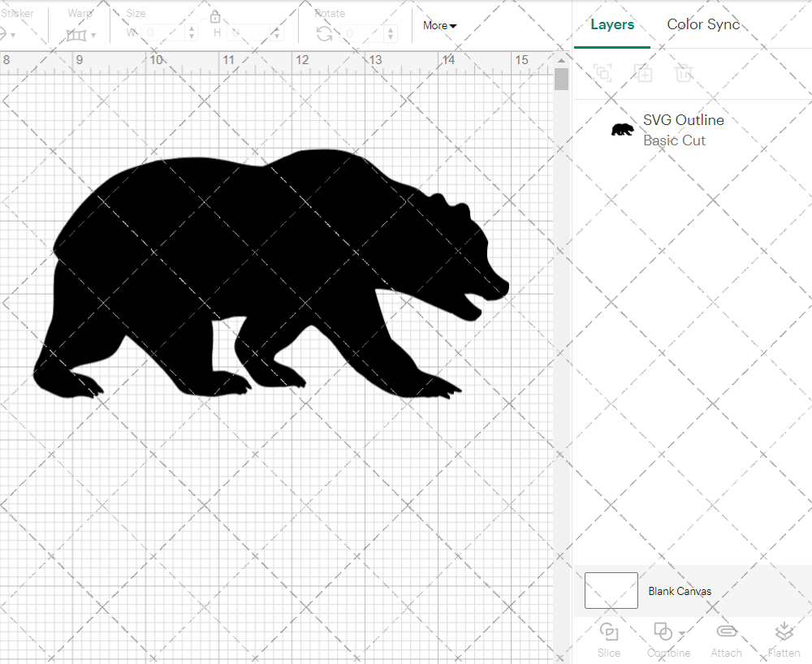Click the Blank Canvas color swatch

point(611,590)
